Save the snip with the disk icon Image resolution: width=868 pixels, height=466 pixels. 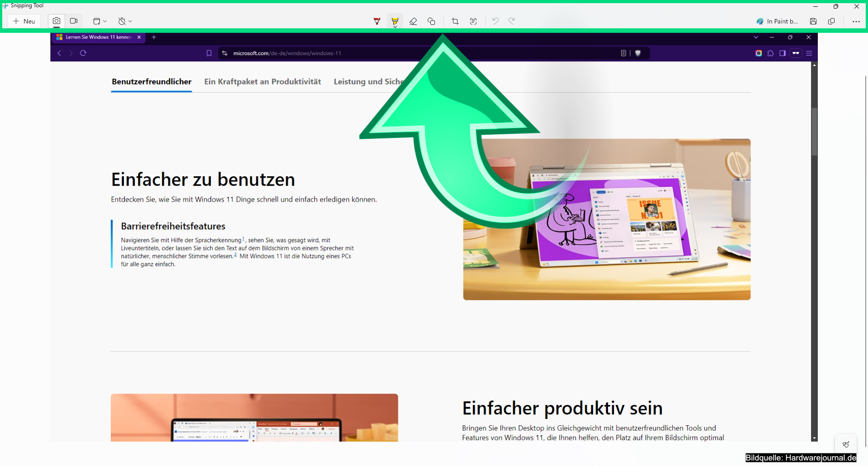813,21
